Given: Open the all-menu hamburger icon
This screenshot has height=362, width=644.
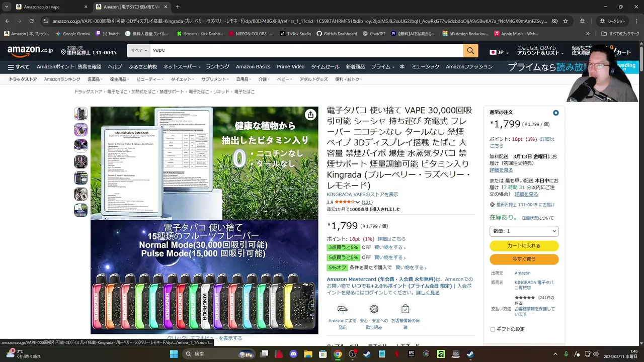Looking at the screenshot, I should 11,67.
